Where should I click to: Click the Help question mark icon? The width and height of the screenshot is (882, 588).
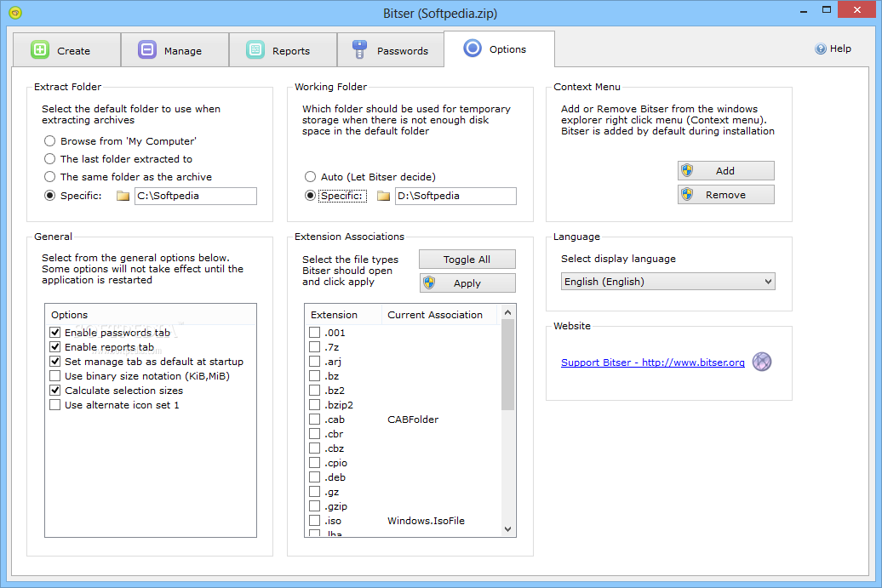[821, 49]
